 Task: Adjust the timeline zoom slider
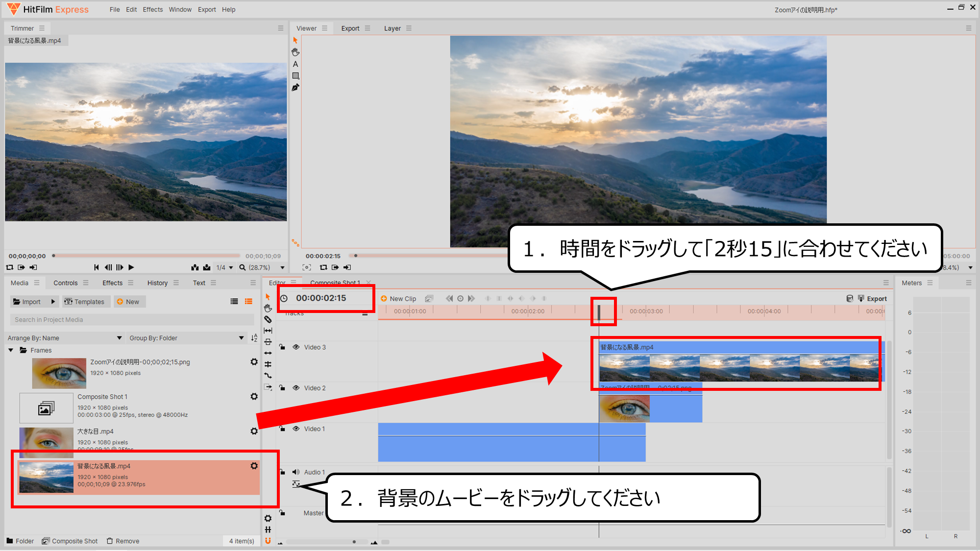(327, 542)
